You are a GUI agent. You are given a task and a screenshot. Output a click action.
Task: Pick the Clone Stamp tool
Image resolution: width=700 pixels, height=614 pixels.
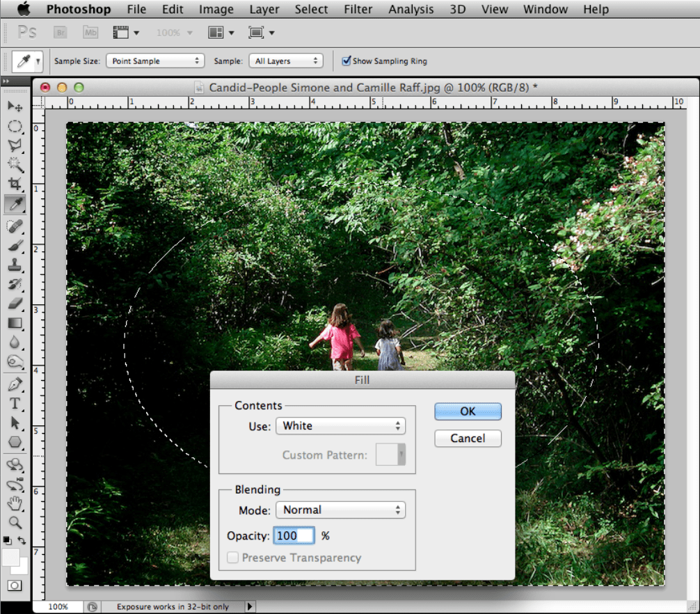click(15, 265)
